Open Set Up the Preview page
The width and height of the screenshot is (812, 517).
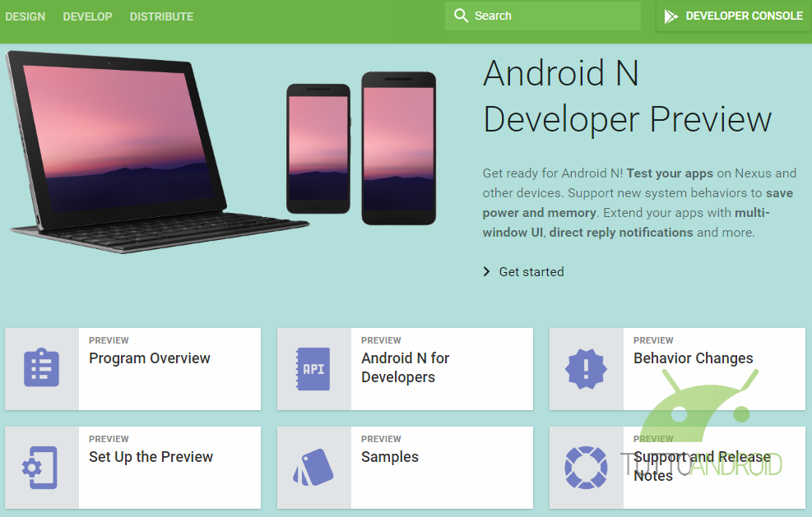click(151, 457)
